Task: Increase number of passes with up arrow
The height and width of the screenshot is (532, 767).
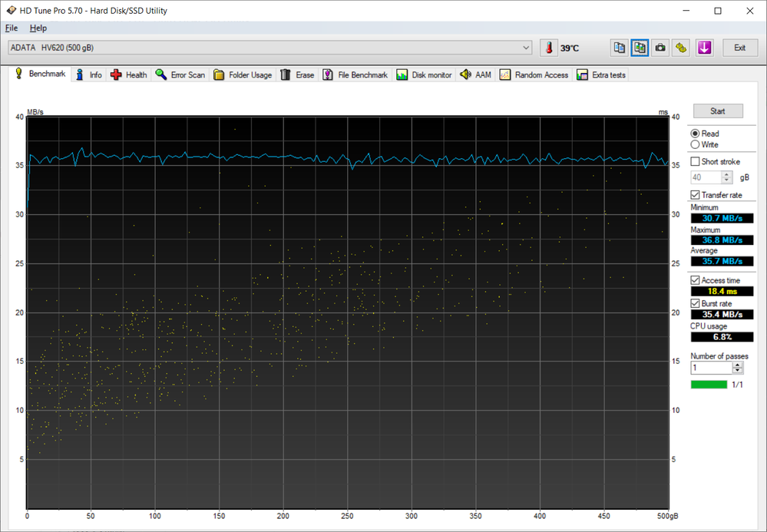Action: point(738,365)
